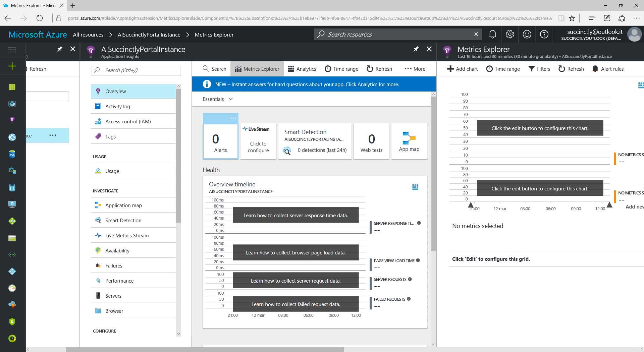Screen dimensions: 644x352
Task: Click the Microsoft Azure logo link
Action: pos(38,35)
